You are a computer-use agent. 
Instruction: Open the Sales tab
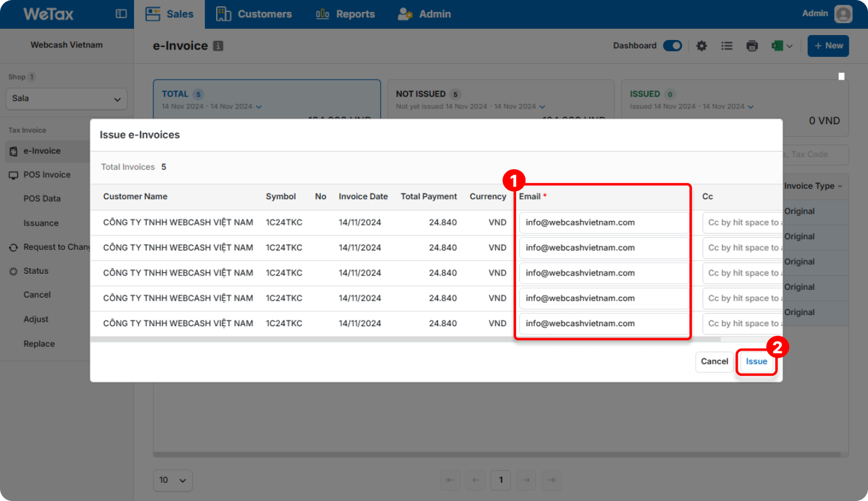[x=169, y=14]
